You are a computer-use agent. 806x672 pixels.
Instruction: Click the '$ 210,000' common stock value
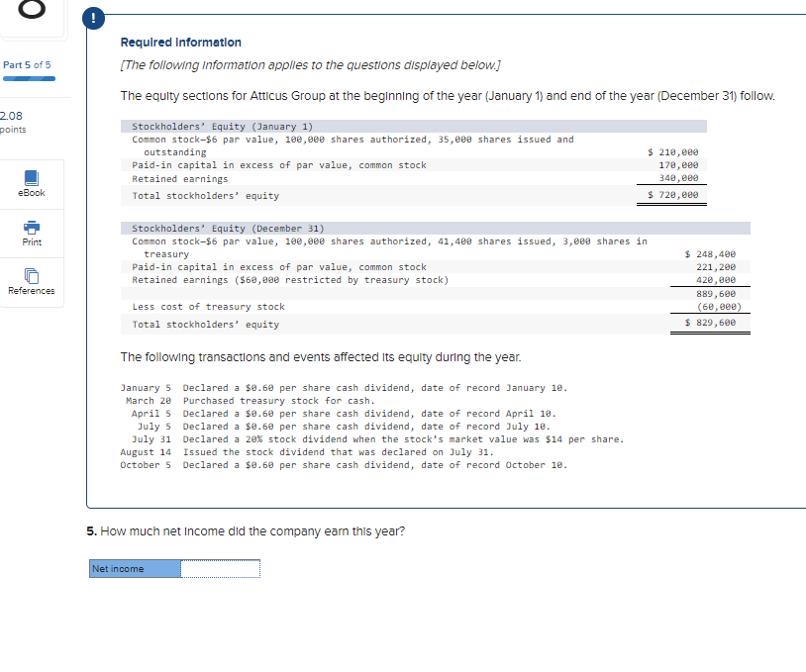[673, 152]
